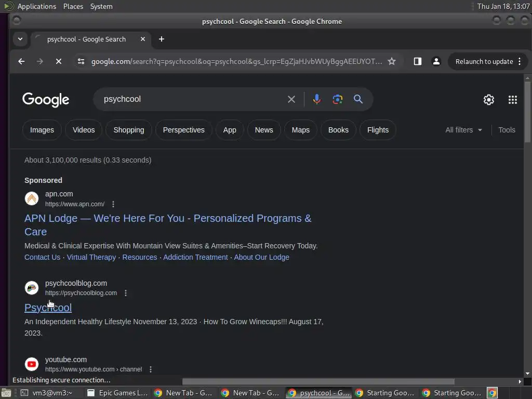Click the psychcoolblog.com favicon
This screenshot has height=399, width=532.
coord(32,288)
